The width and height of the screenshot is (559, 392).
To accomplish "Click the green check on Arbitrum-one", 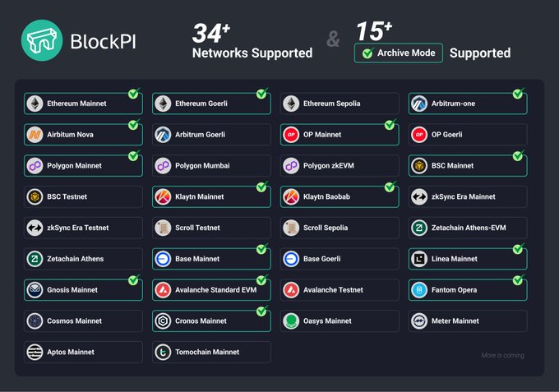I will tap(519, 93).
